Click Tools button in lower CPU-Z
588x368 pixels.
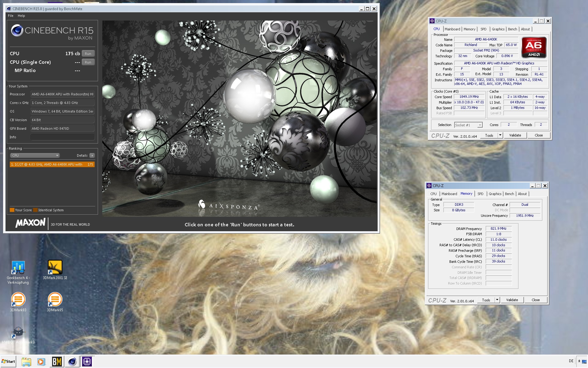click(x=486, y=300)
